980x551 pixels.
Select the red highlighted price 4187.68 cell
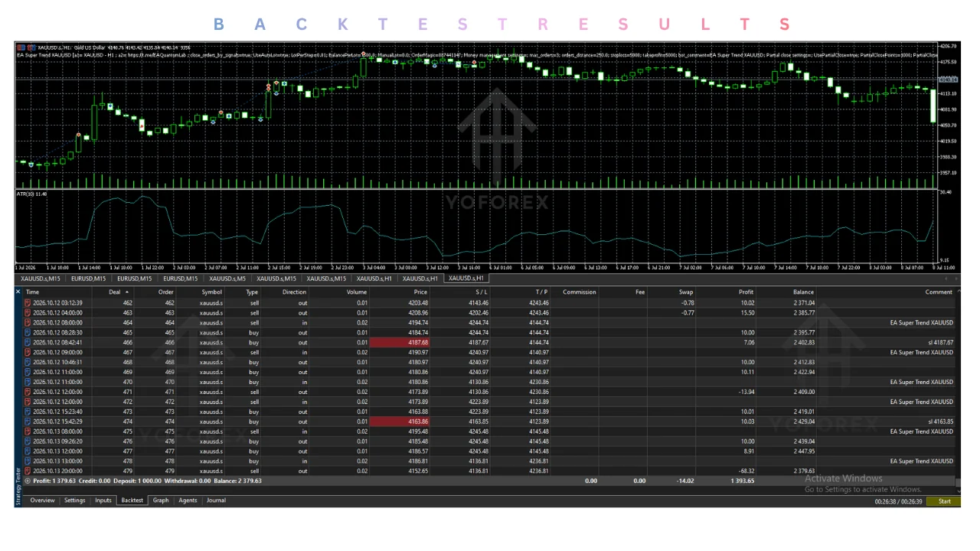tap(399, 343)
